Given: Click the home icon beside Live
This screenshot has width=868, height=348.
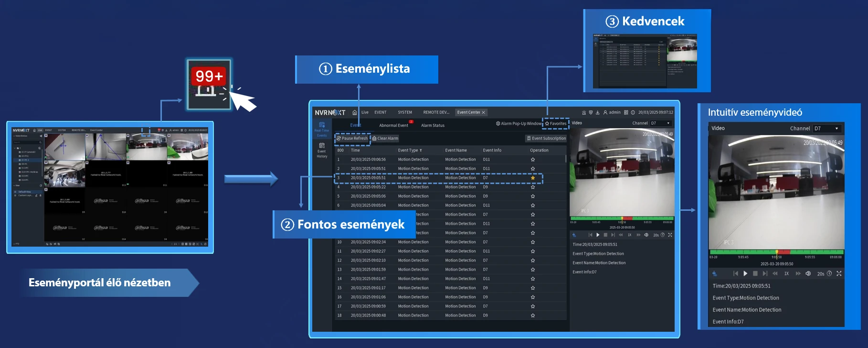Looking at the screenshot, I should pos(354,113).
